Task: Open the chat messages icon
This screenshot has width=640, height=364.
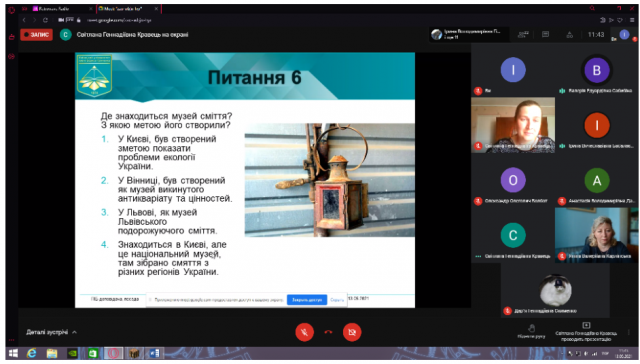Action: click(545, 35)
